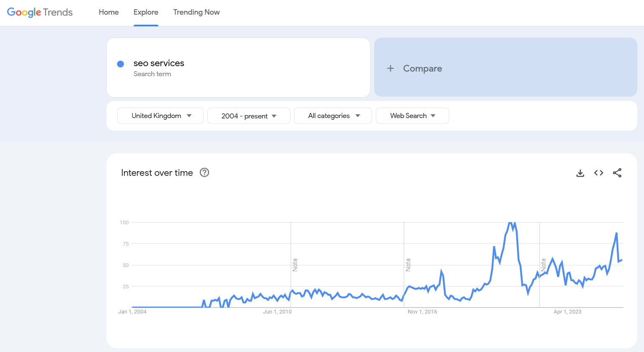Go to the Home tab

point(109,12)
